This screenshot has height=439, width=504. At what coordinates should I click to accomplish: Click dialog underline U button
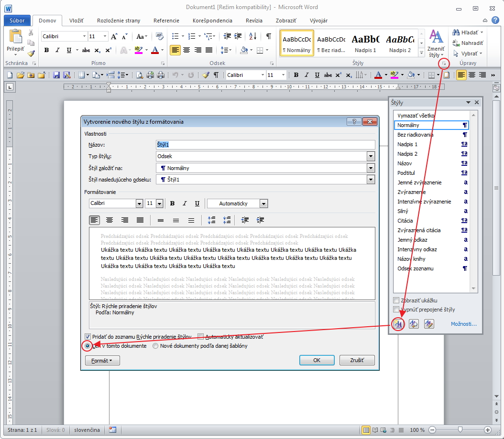pyautogui.click(x=197, y=203)
